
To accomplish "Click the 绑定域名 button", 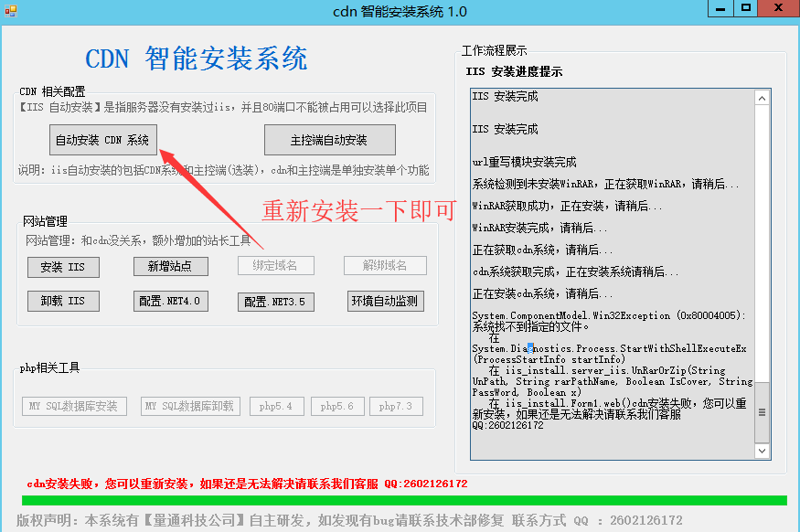I will pyautogui.click(x=275, y=266).
